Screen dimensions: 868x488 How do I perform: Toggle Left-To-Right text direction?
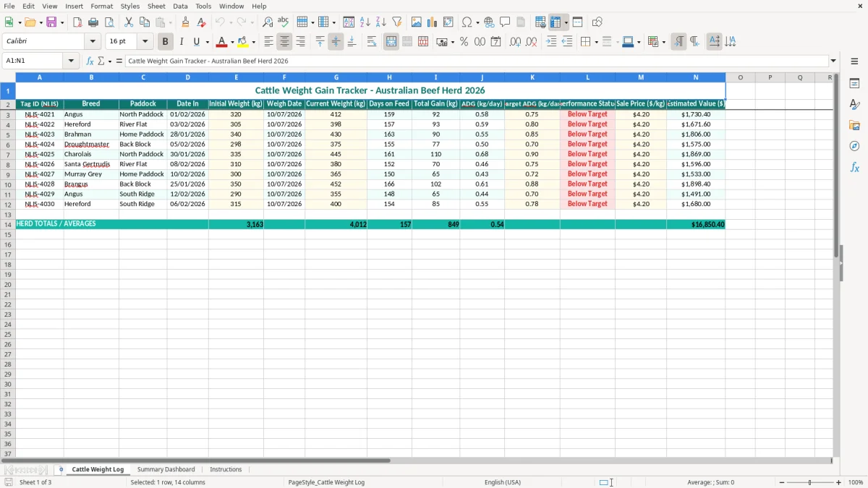[678, 42]
